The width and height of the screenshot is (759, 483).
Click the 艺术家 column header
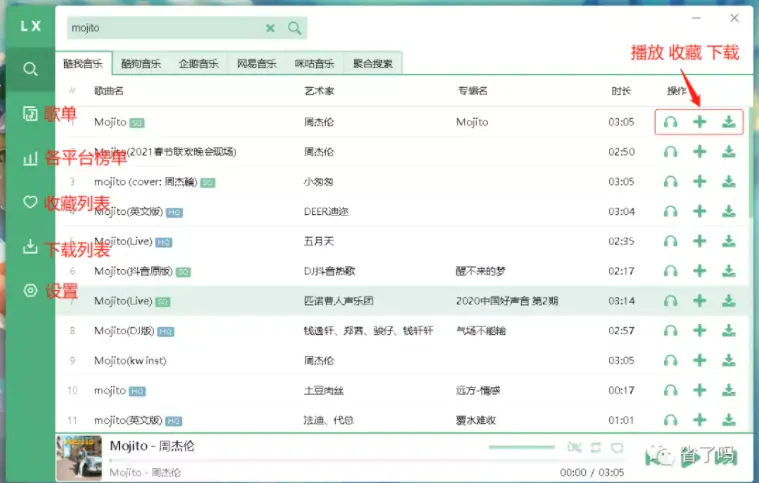pos(319,91)
